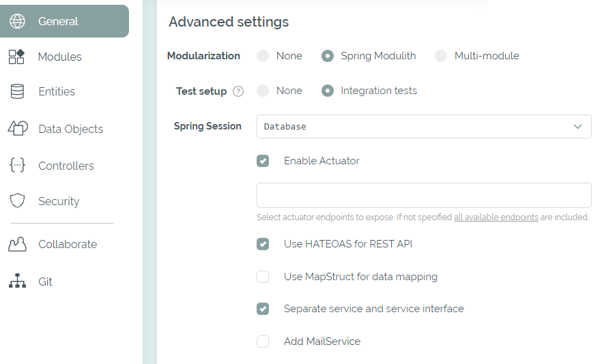Open the all available endpoints link
This screenshot has height=364, width=602.
pos(496,217)
